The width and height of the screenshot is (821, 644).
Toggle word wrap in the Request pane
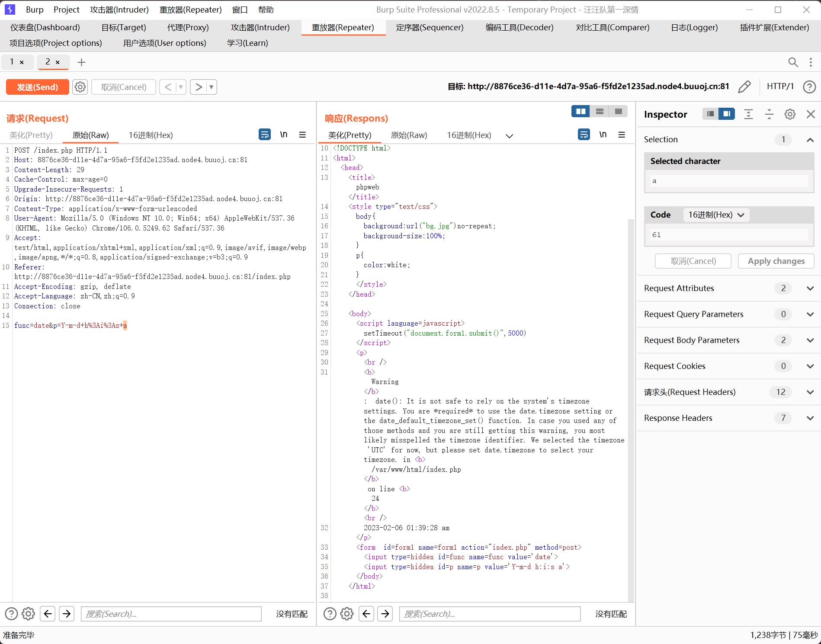click(265, 135)
